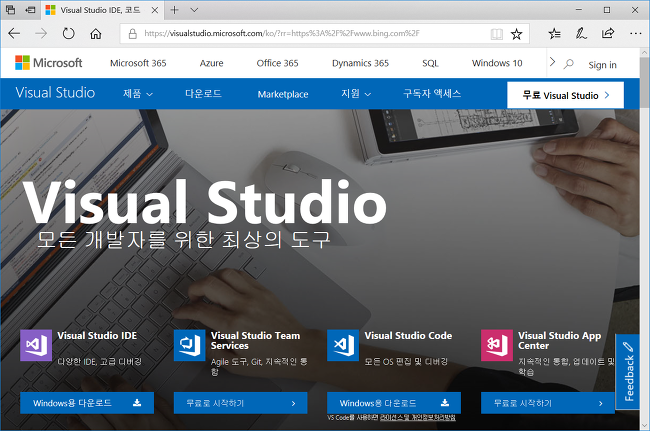This screenshot has width=650, height=431.
Task: Open Windows 10 in top nav
Action: pos(497,63)
